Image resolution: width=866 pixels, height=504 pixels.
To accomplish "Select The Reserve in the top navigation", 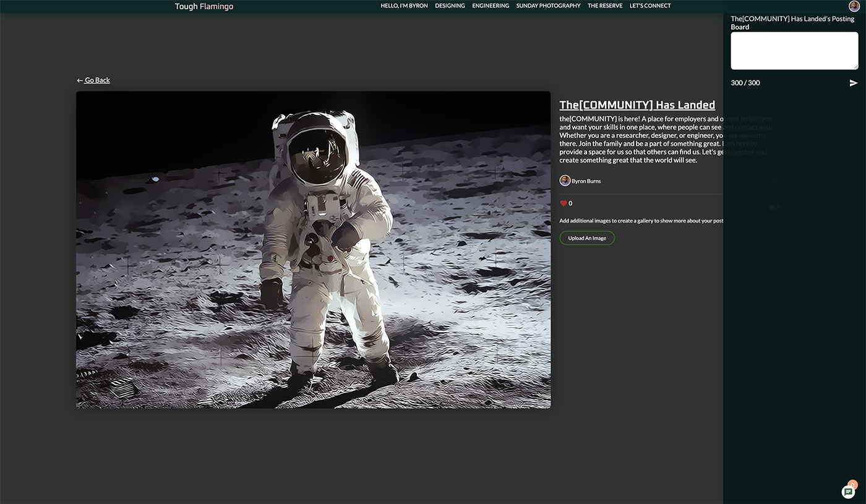I will 605,6.
